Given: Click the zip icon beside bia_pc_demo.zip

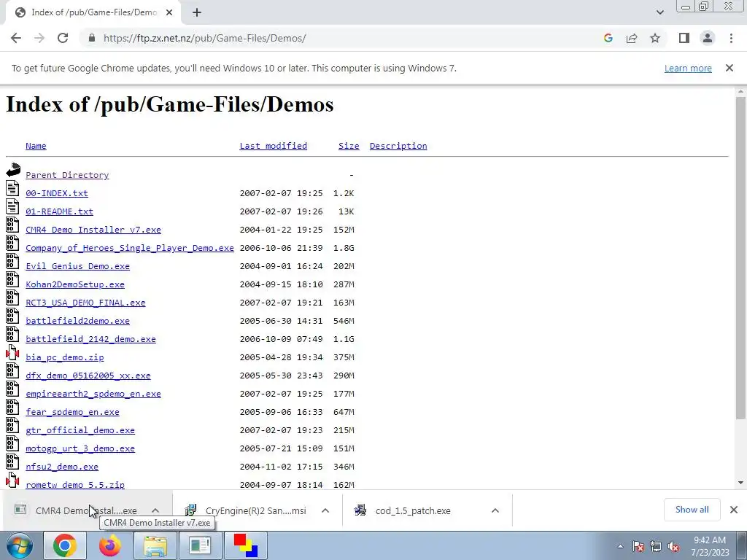Looking at the screenshot, I should point(12,352).
